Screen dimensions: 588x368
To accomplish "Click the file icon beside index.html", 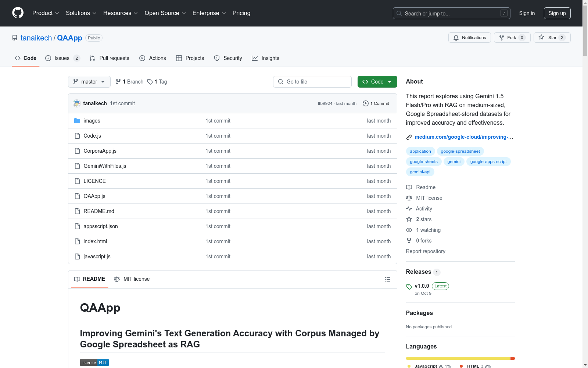I will 77,241.
